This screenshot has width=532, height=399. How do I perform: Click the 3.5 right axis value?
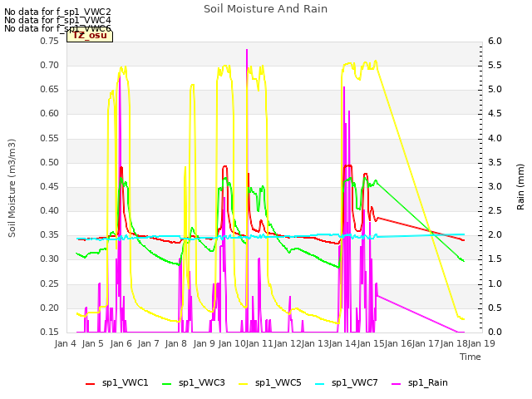pyautogui.click(x=495, y=163)
